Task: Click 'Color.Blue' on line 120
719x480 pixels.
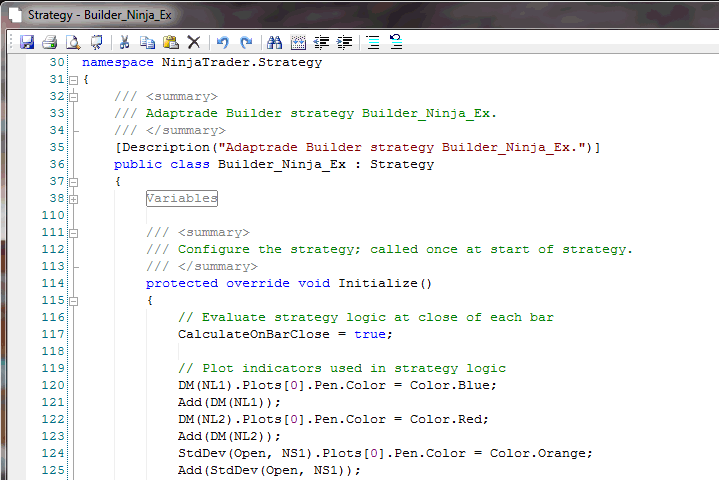Action: coord(449,385)
